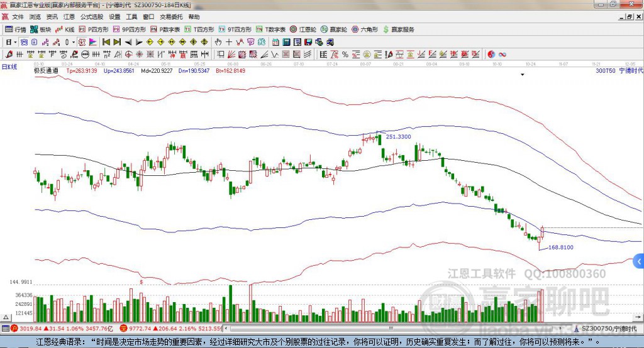Click the 168.8100 low price label
Viewport: 644px width, 348px height.
(560, 247)
